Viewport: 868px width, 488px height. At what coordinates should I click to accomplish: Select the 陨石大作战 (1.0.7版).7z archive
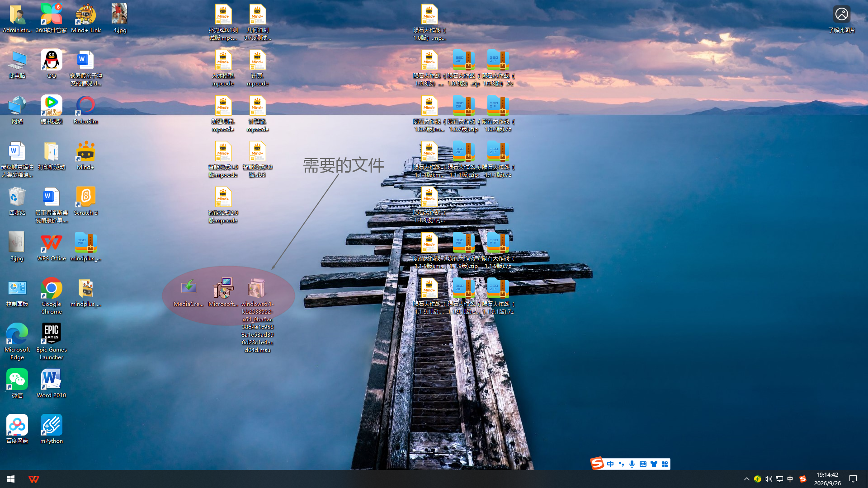(x=498, y=113)
